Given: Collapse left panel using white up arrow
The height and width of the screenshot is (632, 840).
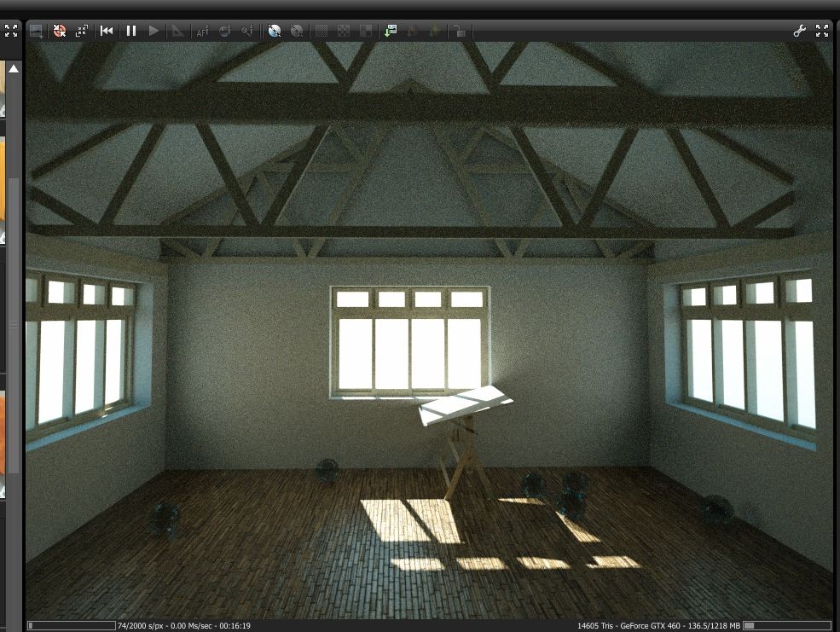Looking at the screenshot, I should [x=14, y=68].
